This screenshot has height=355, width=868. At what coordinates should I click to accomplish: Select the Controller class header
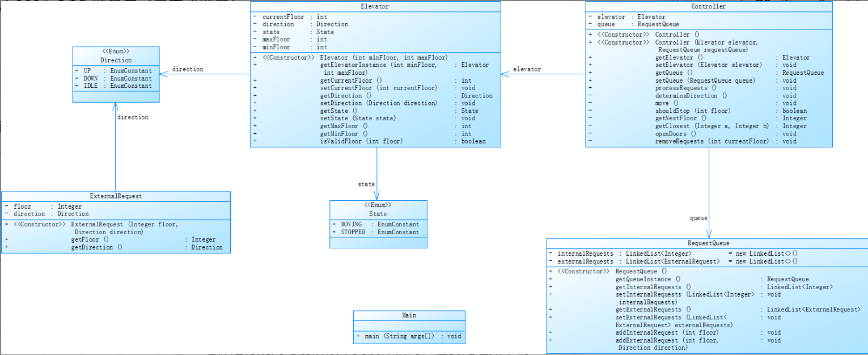tap(708, 6)
